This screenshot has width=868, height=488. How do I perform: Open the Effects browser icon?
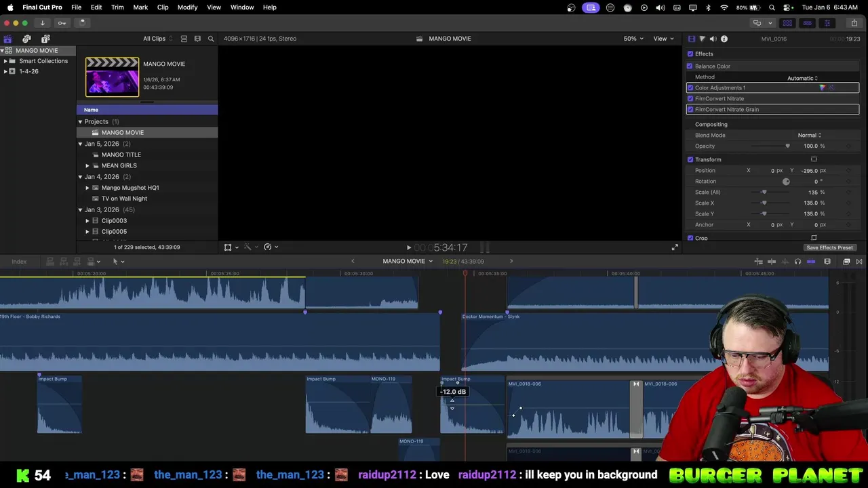pos(846,262)
